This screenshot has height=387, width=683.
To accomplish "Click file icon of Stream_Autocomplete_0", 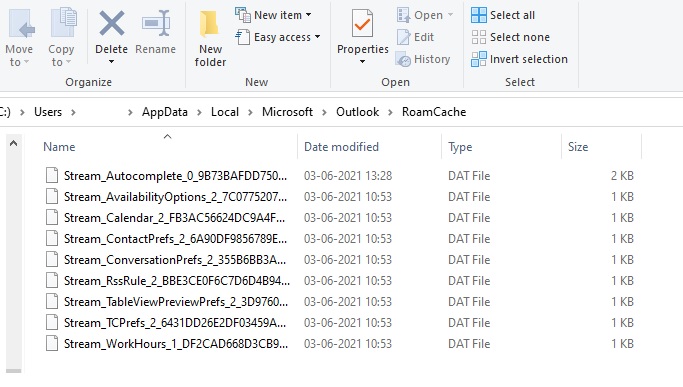I will [52, 175].
